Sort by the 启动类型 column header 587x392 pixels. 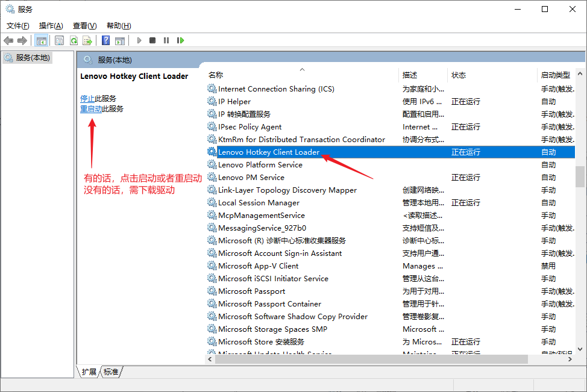[x=556, y=75]
